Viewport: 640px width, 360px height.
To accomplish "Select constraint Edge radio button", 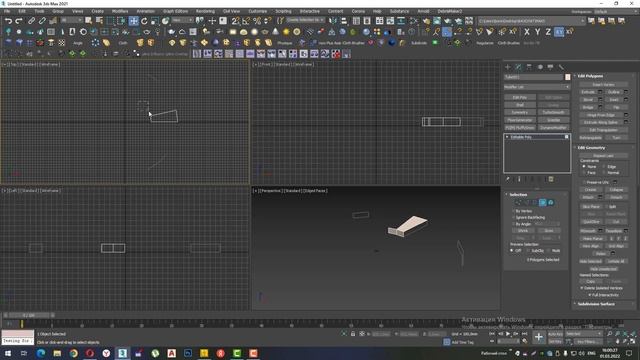I will [x=604, y=167].
